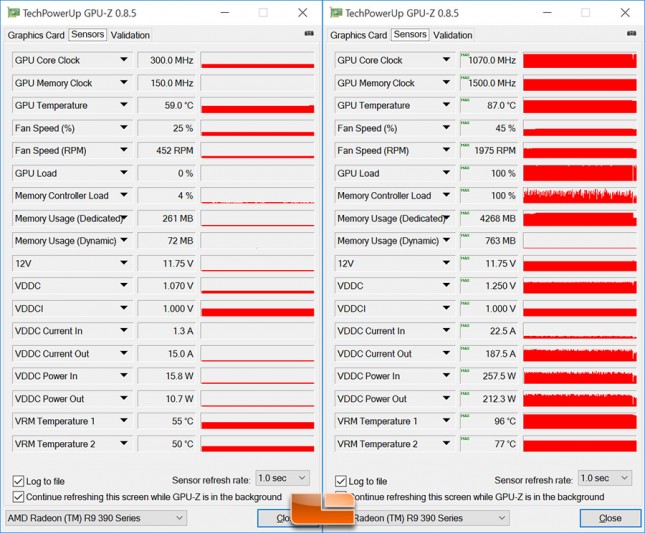645x533 pixels.
Task: Click GPU-Z app icon in right title bar
Action: pos(336,13)
